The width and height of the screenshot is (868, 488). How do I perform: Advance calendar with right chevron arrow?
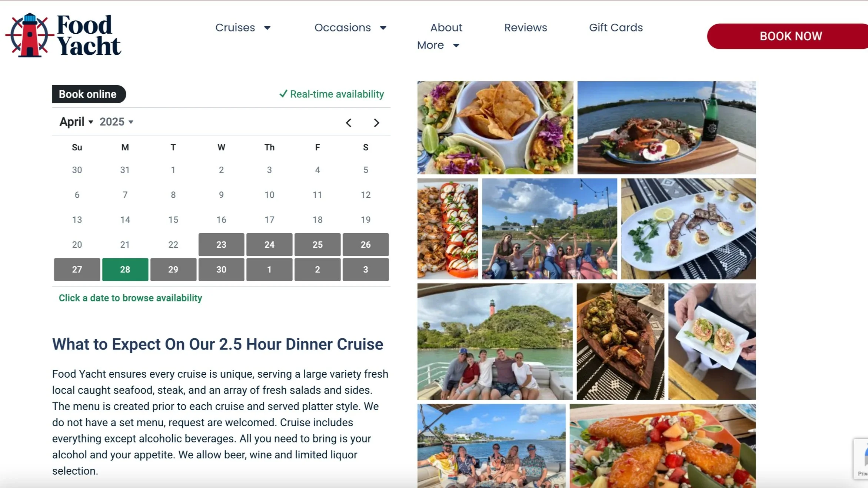[376, 123]
